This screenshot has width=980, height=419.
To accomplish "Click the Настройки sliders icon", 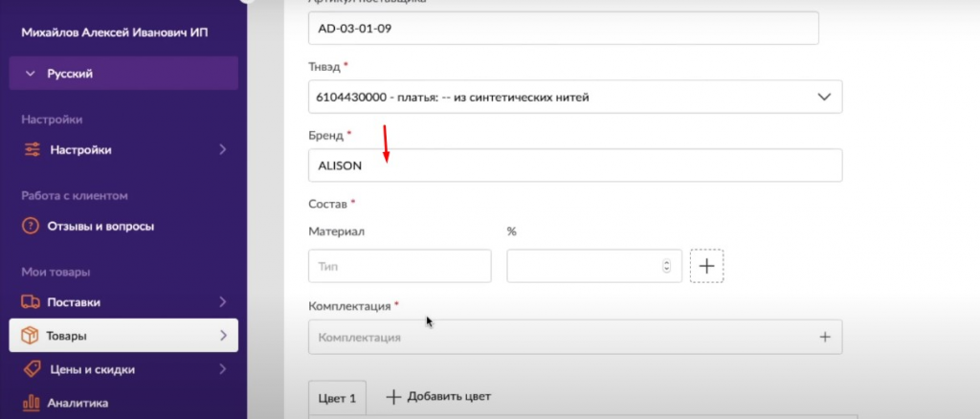I will (32, 149).
